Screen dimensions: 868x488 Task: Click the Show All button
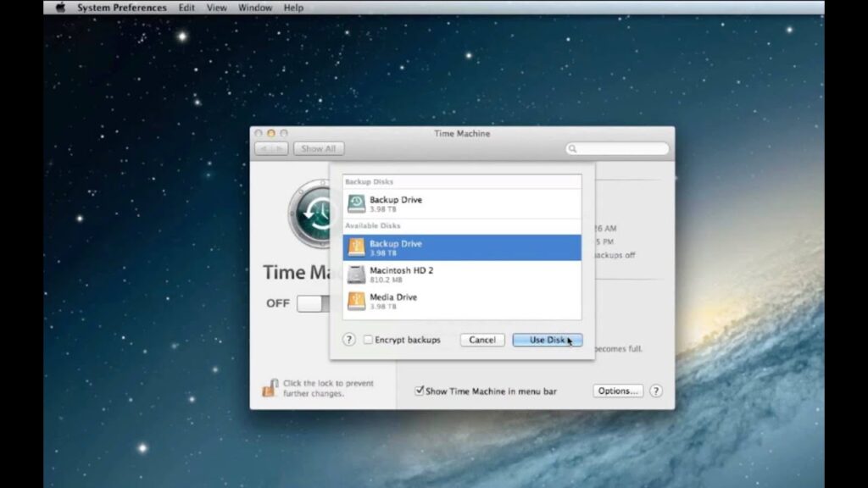click(x=318, y=148)
